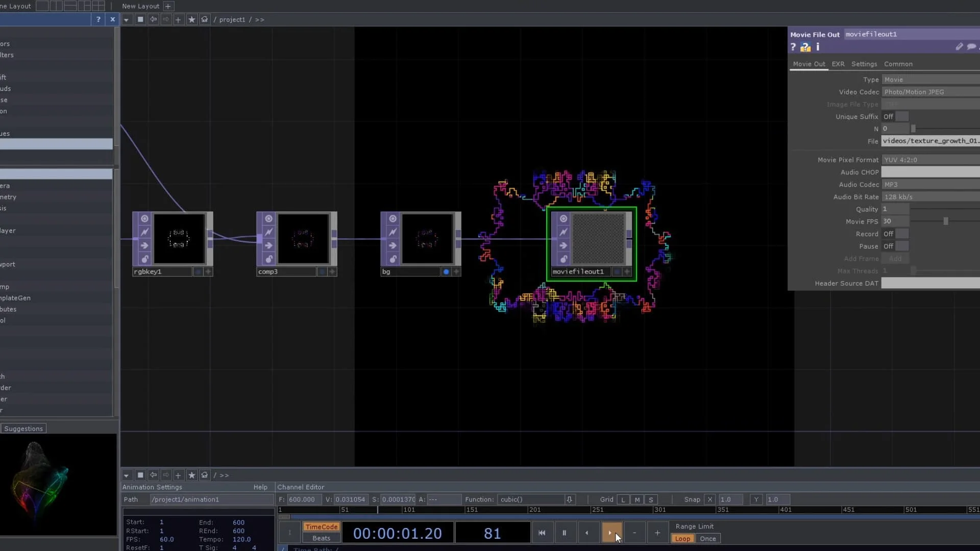Enable the Once range limit mode
This screenshot has height=551, width=980.
707,539
